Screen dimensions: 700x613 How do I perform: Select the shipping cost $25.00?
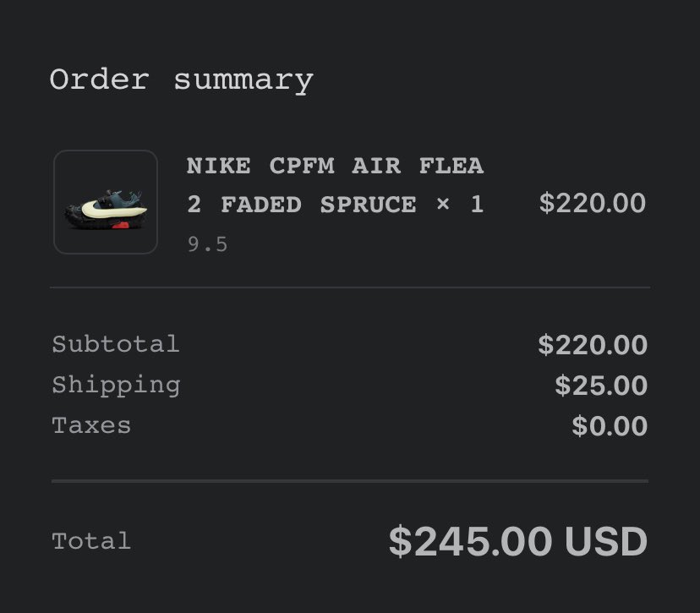[x=601, y=386]
